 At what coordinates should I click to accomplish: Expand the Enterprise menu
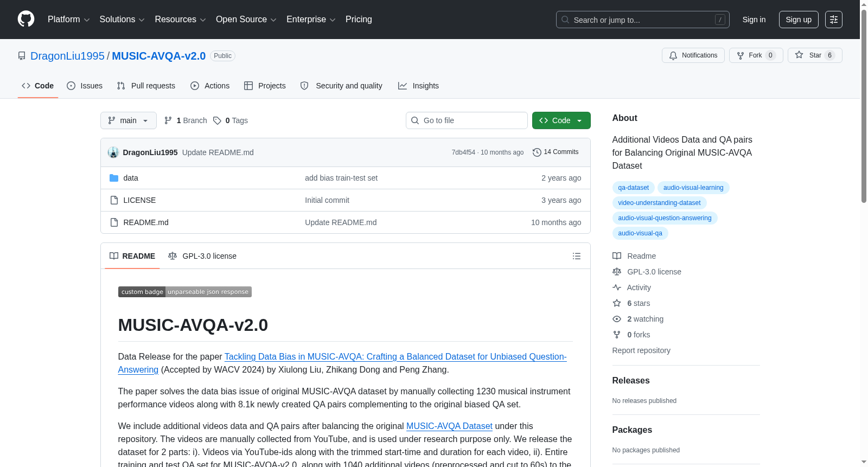[311, 20]
